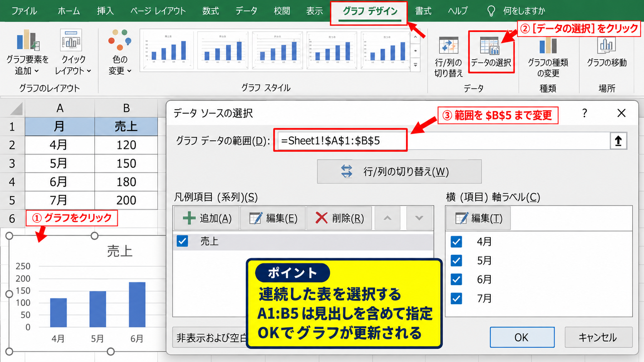Select row 6 header

pyautogui.click(x=12, y=219)
